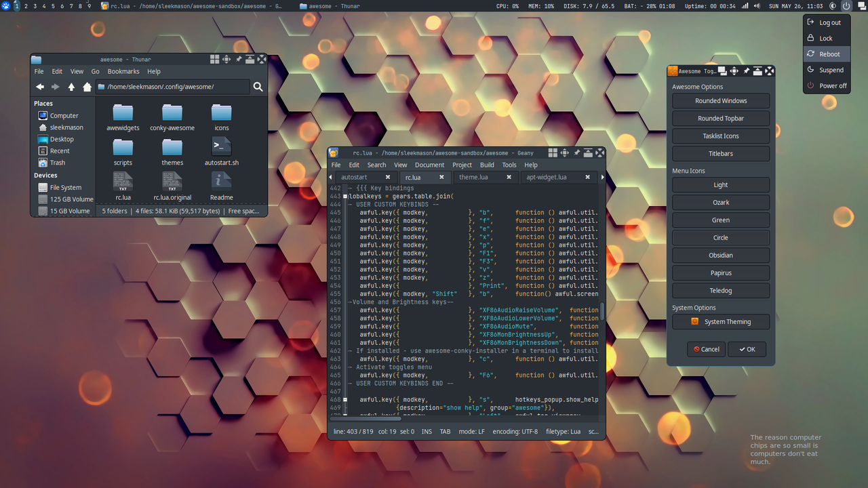Open Geany Tools menu
The width and height of the screenshot is (868, 488).
tap(509, 165)
